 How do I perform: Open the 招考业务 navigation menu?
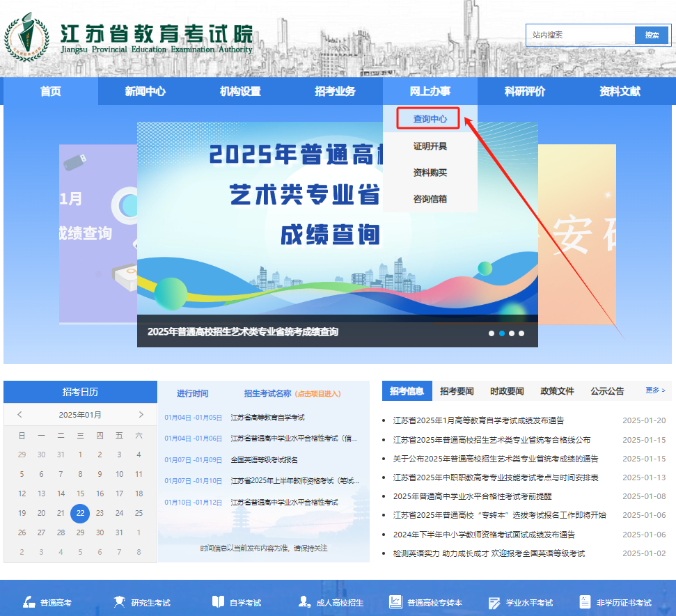(335, 91)
